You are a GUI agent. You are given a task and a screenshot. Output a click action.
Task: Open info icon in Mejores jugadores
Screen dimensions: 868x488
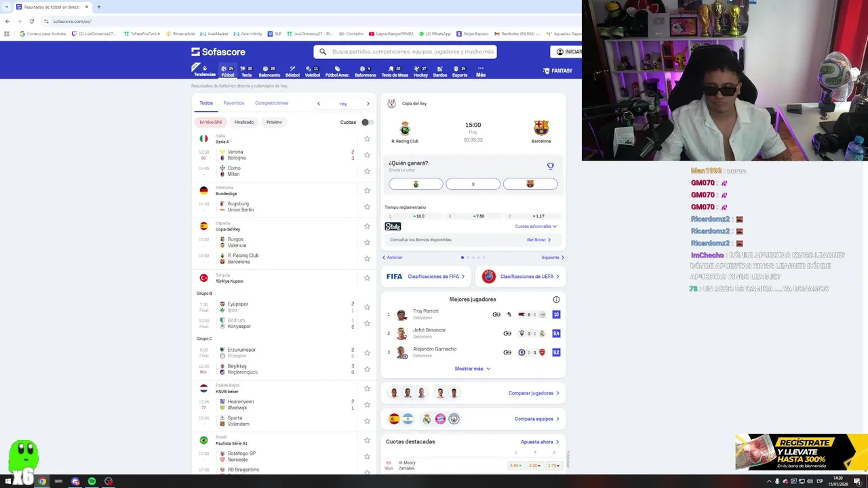tap(556, 300)
